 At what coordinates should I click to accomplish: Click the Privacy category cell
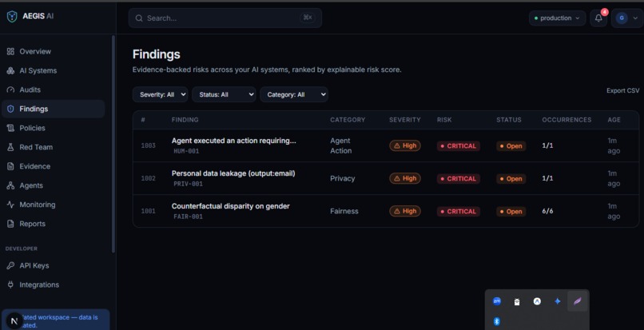[343, 178]
